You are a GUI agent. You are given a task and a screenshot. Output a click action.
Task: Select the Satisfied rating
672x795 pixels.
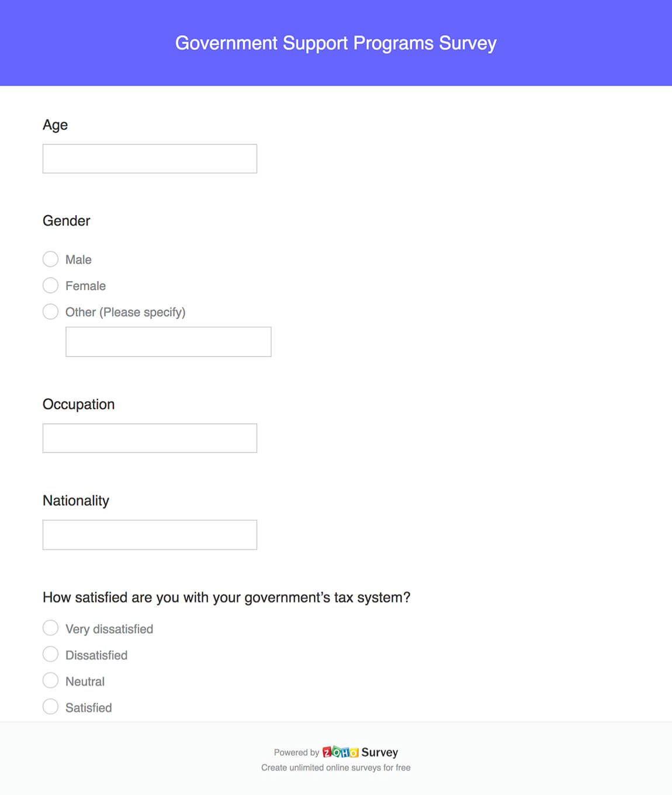coord(50,706)
